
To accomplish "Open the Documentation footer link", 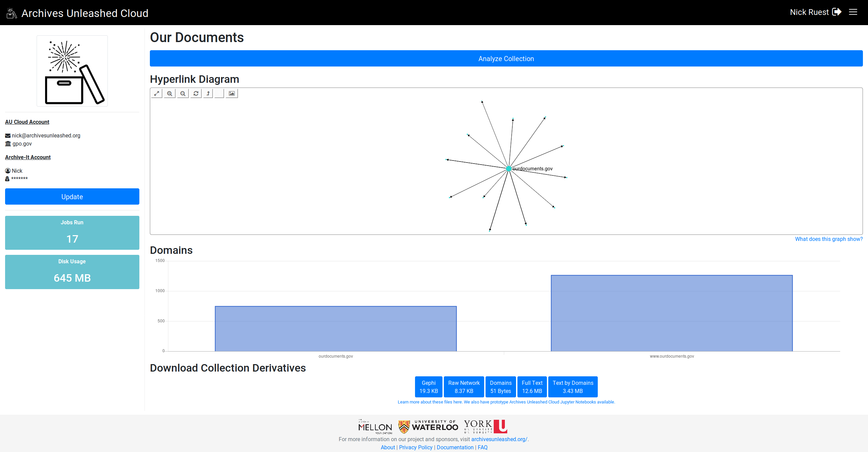I will (x=455, y=447).
